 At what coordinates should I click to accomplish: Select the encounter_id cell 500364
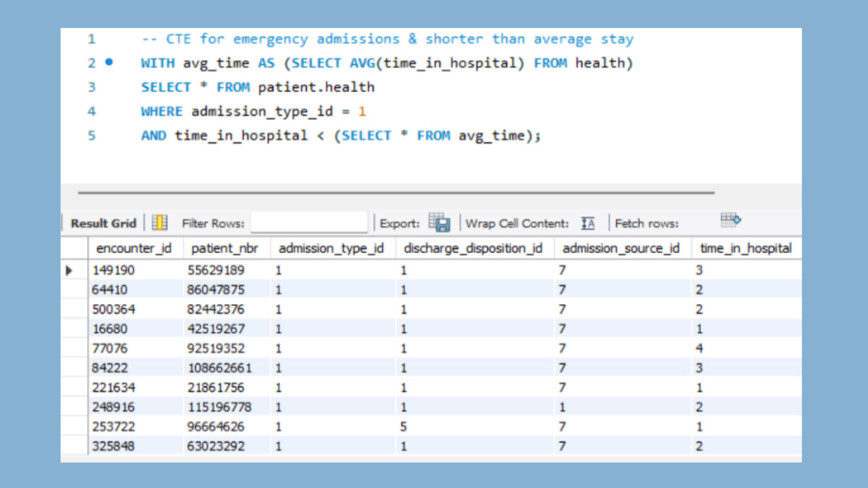(x=114, y=310)
